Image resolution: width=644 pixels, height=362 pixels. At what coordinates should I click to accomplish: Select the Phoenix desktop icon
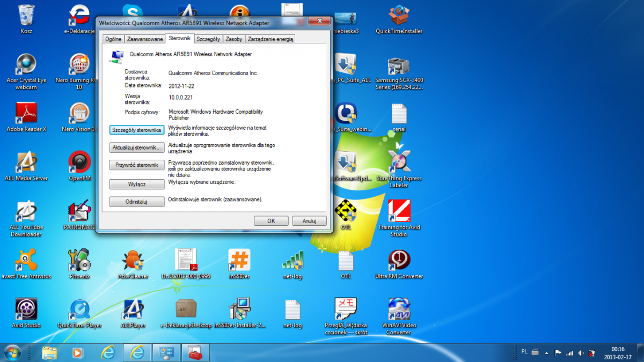tap(79, 263)
